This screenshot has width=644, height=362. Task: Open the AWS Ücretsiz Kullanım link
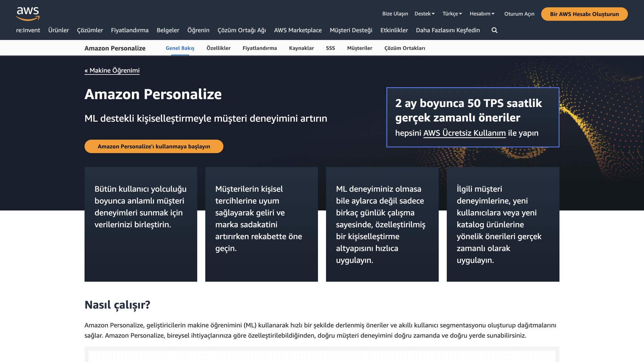click(465, 133)
